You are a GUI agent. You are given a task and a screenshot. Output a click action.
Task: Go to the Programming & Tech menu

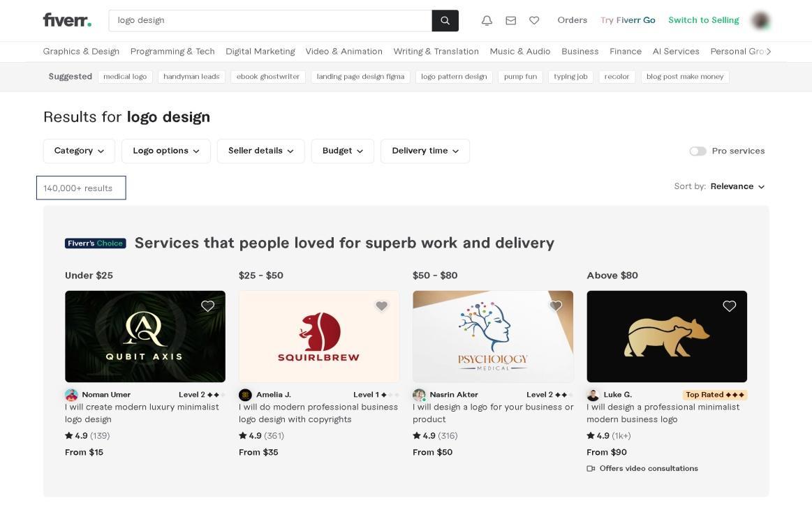tap(172, 52)
